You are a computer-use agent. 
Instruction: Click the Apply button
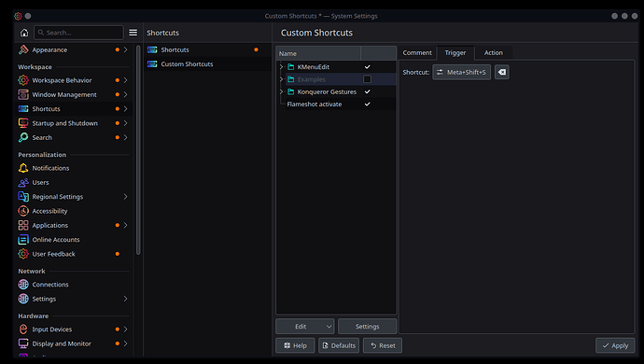click(615, 345)
